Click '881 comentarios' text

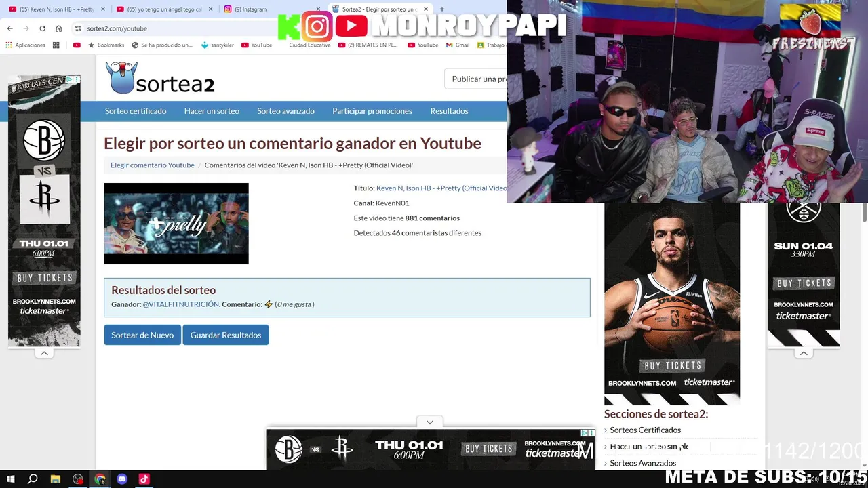pos(432,218)
